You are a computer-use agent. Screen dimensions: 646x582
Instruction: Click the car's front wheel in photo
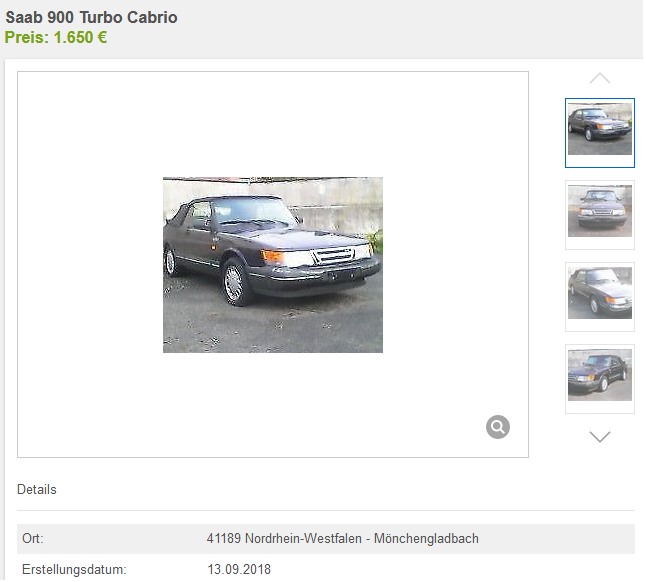[235, 283]
